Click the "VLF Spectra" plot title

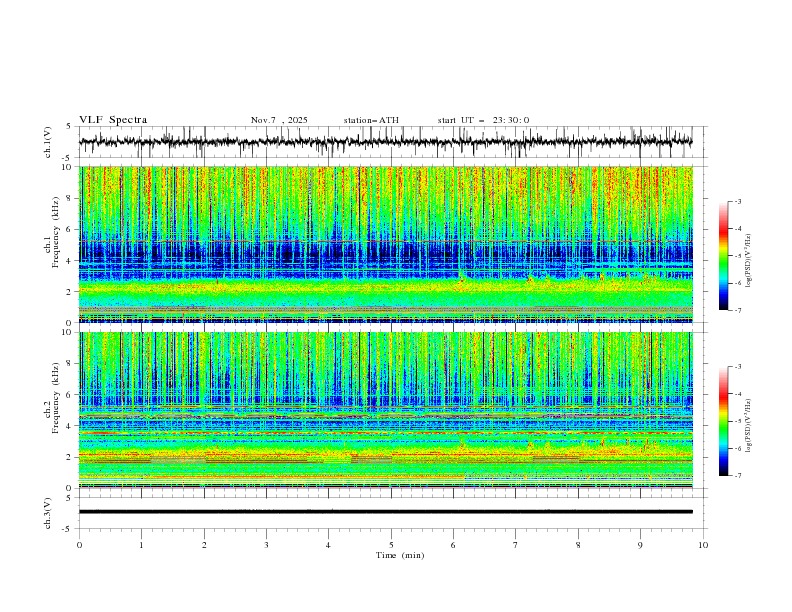pos(113,120)
